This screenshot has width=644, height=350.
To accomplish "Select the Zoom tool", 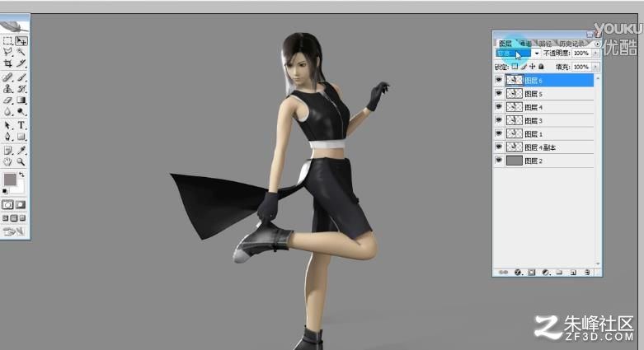I will [21, 161].
